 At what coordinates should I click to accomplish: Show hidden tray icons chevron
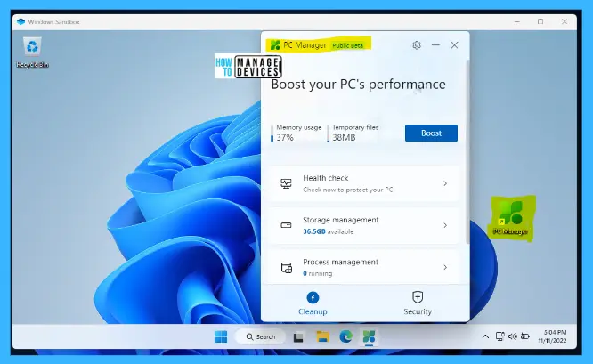(485, 336)
